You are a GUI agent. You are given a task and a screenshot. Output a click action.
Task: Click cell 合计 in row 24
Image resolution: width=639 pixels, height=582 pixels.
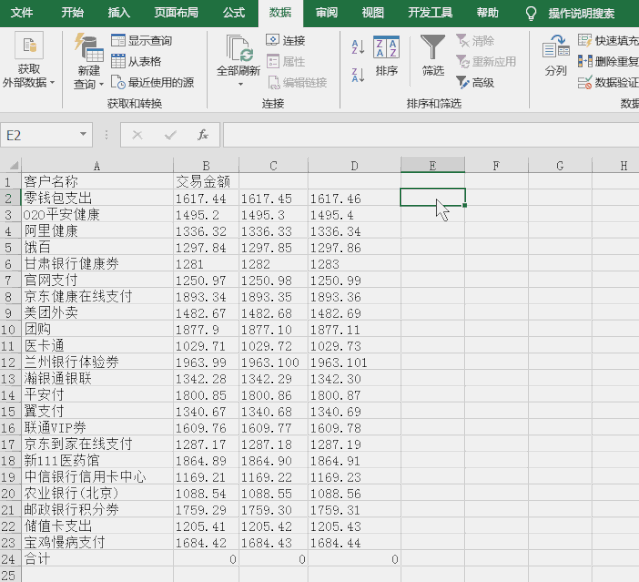(97, 559)
